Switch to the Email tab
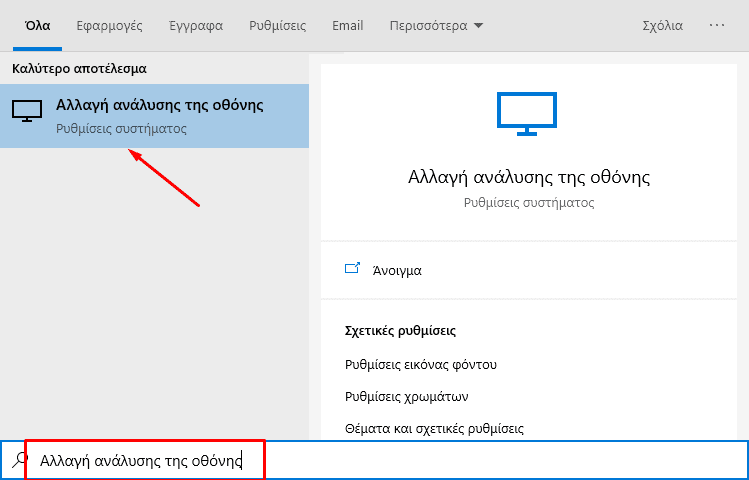749x480 pixels. [348, 26]
